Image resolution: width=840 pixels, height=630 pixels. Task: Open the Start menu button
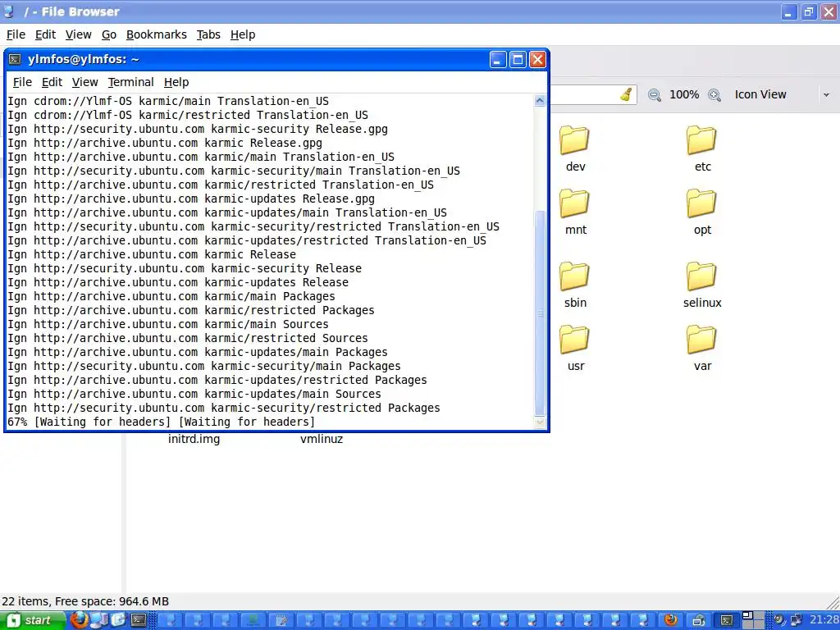[x=33, y=620]
